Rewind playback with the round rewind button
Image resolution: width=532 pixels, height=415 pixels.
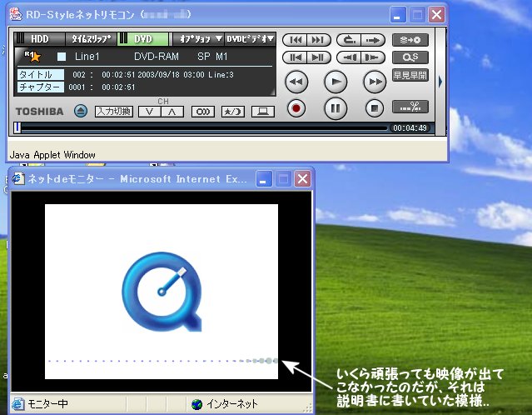pos(296,82)
